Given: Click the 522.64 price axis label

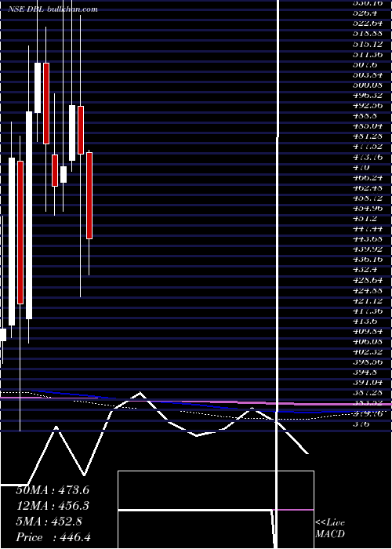Looking at the screenshot, I should tap(368, 24).
